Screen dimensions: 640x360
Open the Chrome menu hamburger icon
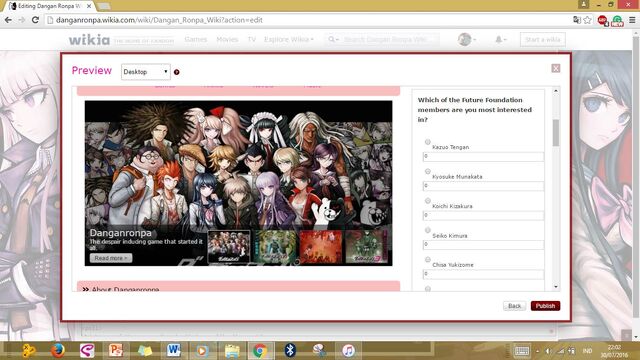632,20
